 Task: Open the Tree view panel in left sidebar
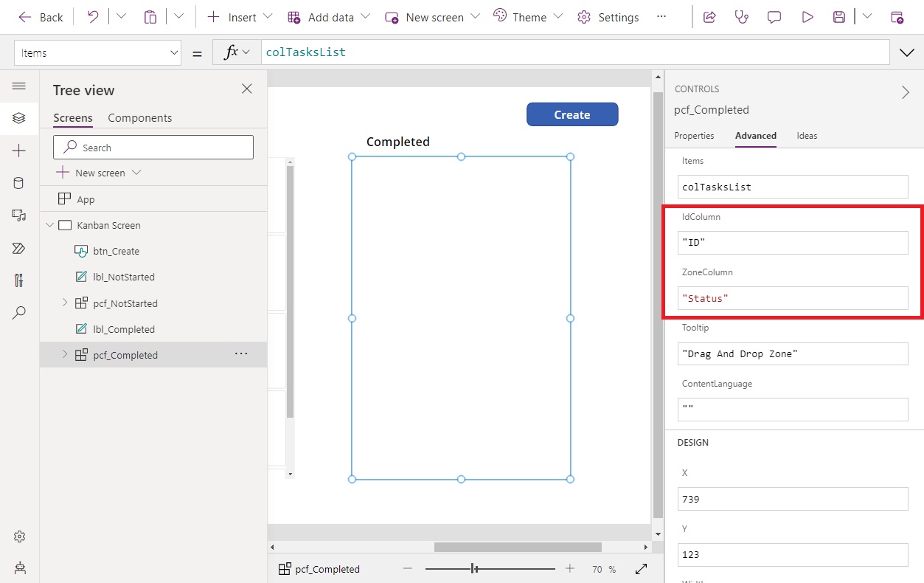pyautogui.click(x=19, y=118)
